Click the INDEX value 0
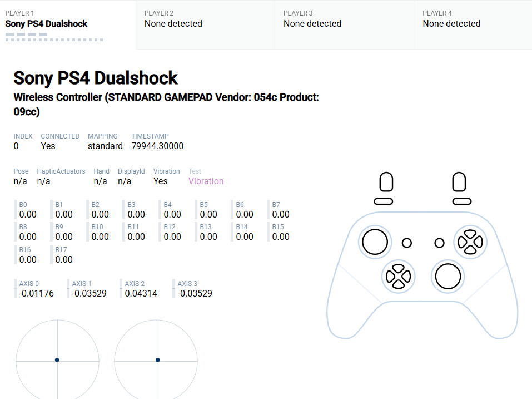The width and height of the screenshot is (532, 399). coord(16,146)
